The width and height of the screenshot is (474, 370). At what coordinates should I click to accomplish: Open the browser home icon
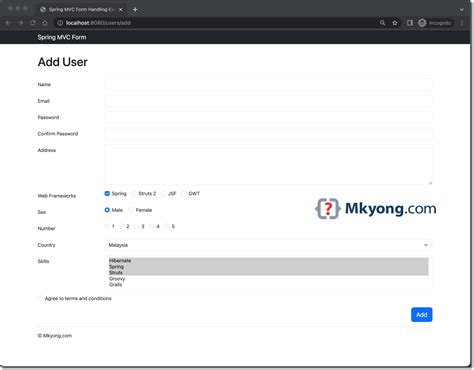pyautogui.click(x=45, y=23)
